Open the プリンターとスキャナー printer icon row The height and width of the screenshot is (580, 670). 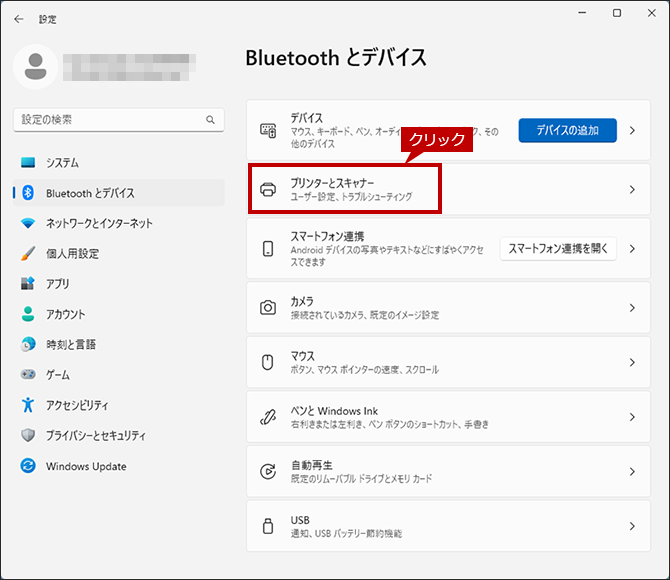[268, 189]
